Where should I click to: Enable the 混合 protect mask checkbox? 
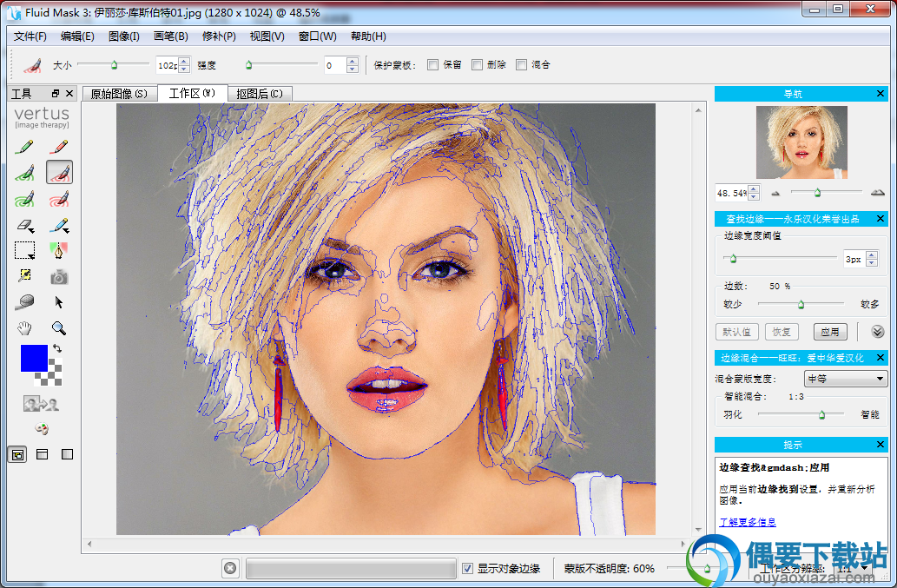coord(521,64)
